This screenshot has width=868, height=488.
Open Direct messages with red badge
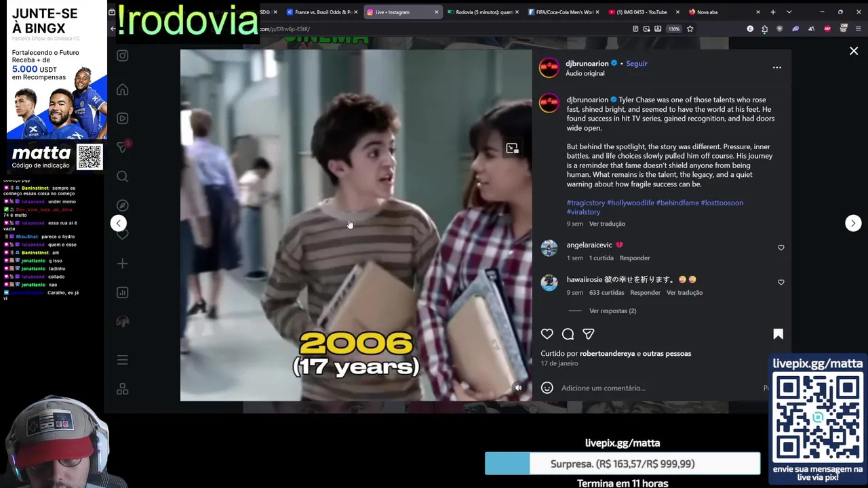(x=122, y=147)
